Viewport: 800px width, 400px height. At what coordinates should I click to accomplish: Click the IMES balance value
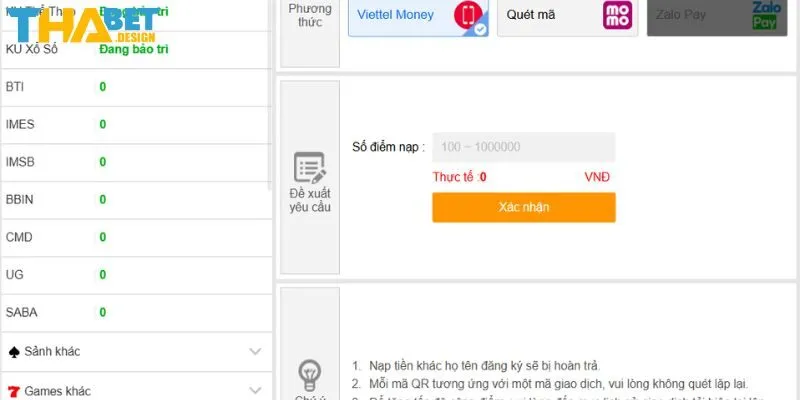pos(102,125)
